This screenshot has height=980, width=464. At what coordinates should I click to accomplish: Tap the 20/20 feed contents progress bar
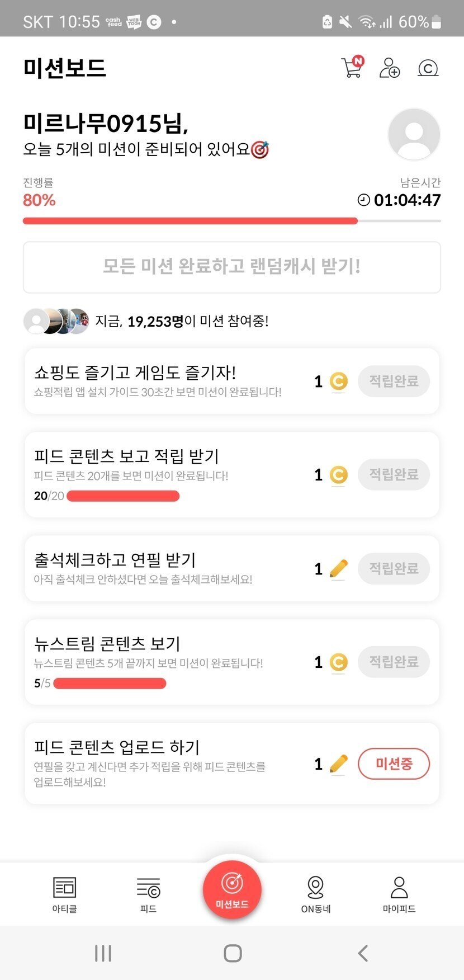pyautogui.click(x=123, y=496)
